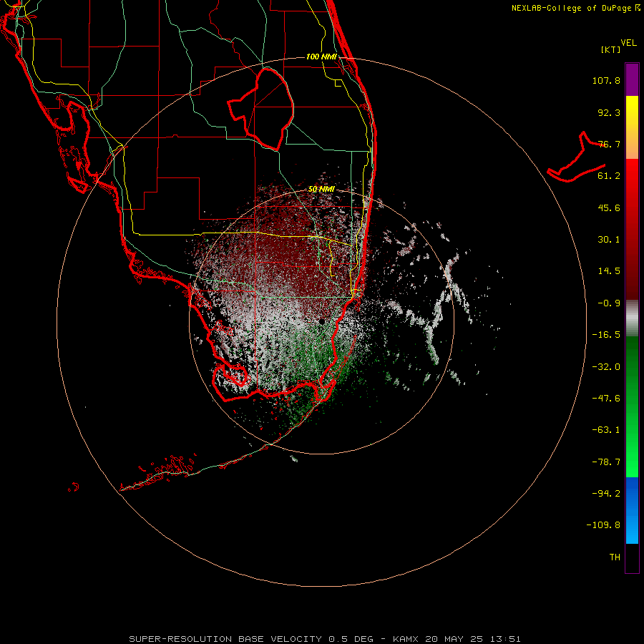Click the 50 NMI range ring label
644x644 pixels.
(x=321, y=190)
